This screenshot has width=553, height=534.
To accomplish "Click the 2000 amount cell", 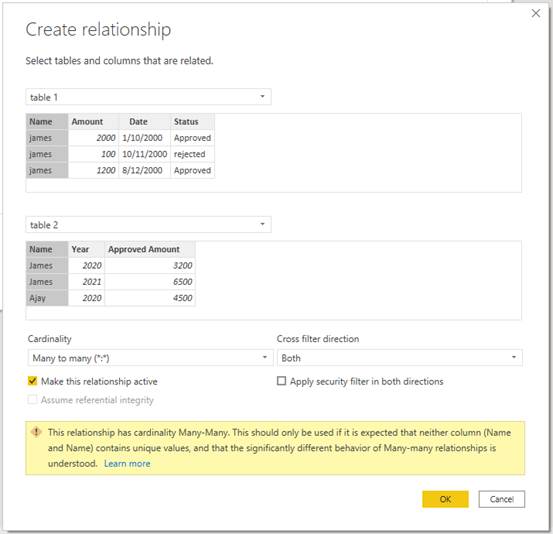I will (x=93, y=138).
